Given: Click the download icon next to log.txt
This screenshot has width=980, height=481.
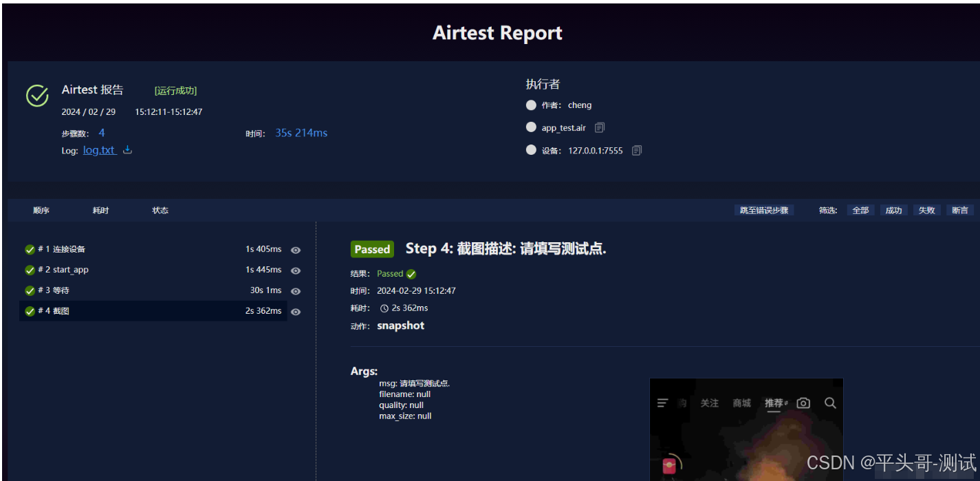Looking at the screenshot, I should tap(127, 149).
